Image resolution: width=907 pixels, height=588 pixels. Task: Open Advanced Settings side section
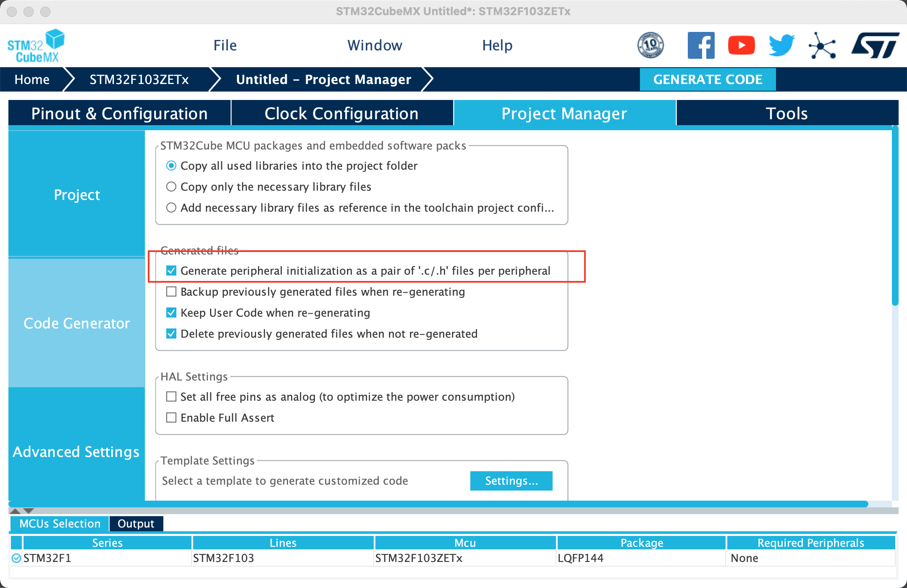click(x=76, y=452)
